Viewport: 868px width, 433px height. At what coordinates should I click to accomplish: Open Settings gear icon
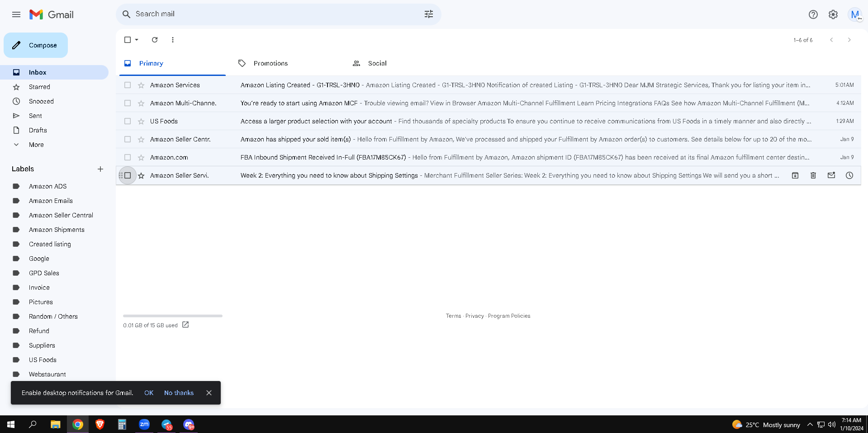833,14
